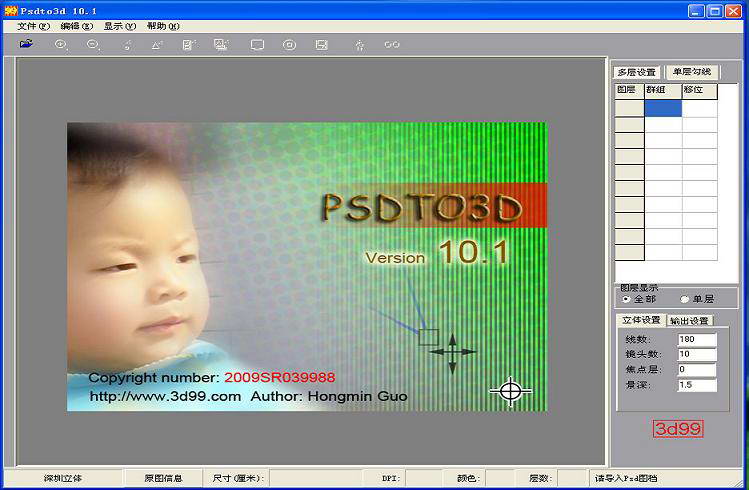
Task: Click the PSDTO3D splash image
Action: [x=307, y=266]
